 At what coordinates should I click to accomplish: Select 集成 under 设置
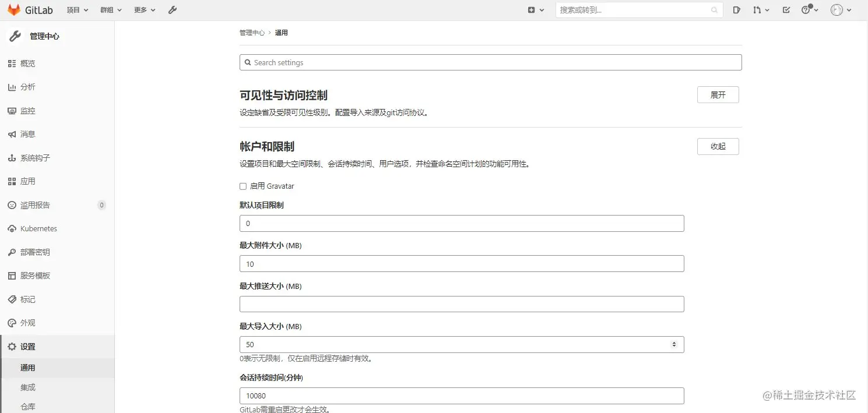tap(27, 387)
